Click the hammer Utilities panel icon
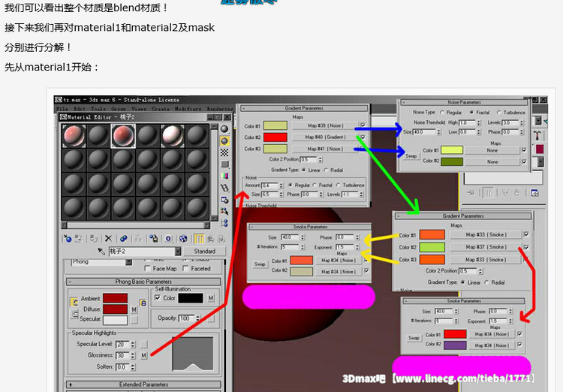The image size is (563, 392). point(537,135)
